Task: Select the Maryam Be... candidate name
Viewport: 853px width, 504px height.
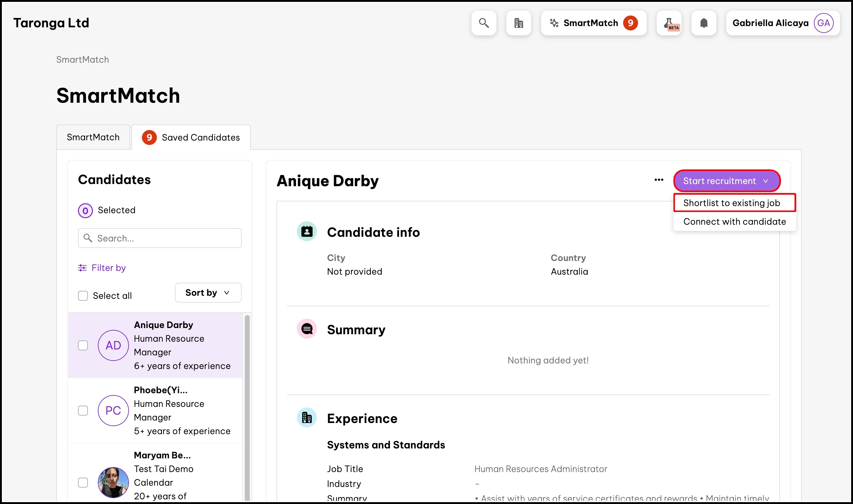Action: coord(162,456)
